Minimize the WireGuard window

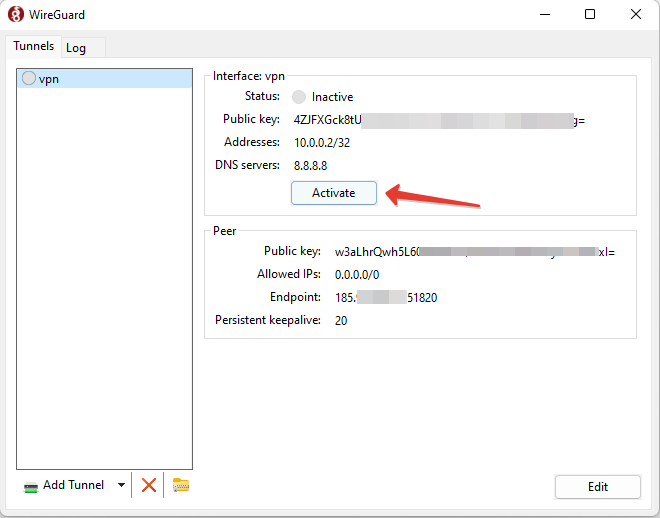tap(544, 15)
